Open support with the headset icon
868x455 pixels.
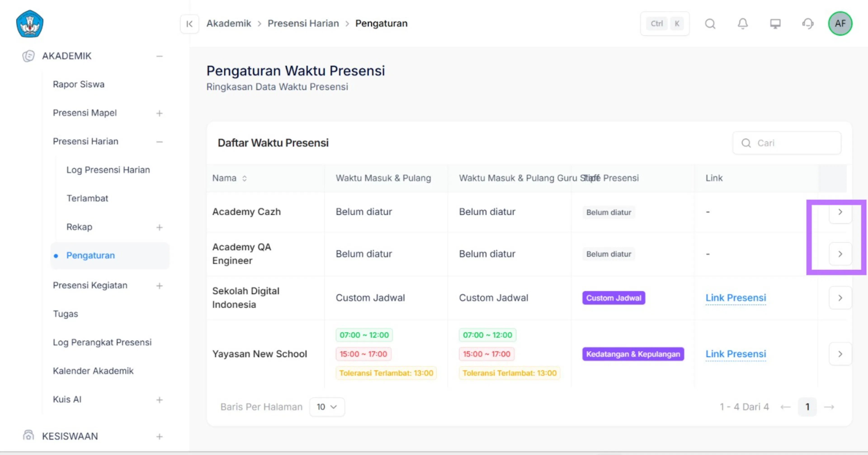(x=808, y=24)
